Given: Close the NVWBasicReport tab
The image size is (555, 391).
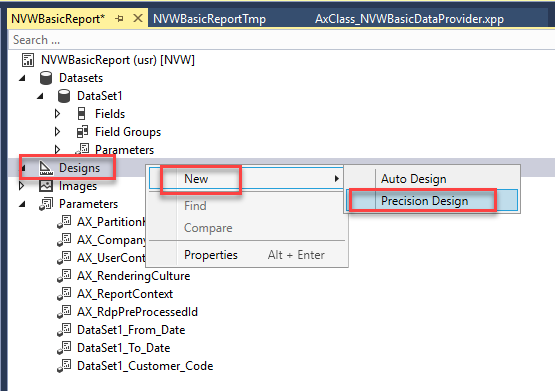Looking at the screenshot, I should click(138, 18).
